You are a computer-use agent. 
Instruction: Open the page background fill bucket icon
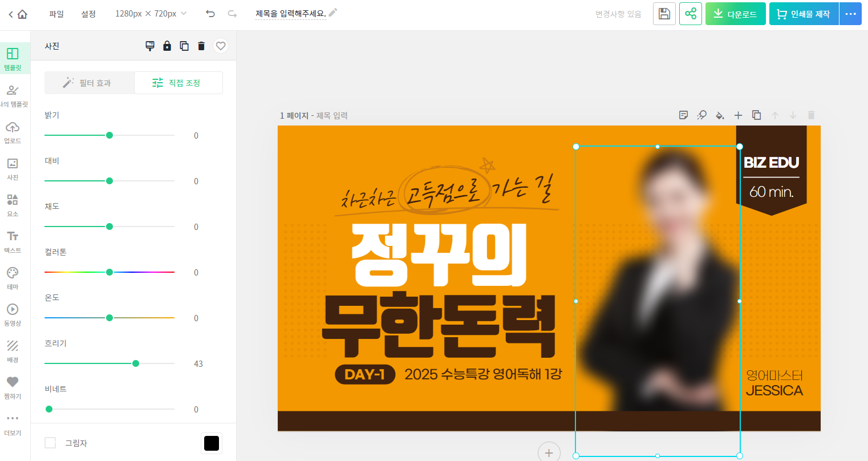click(x=720, y=115)
